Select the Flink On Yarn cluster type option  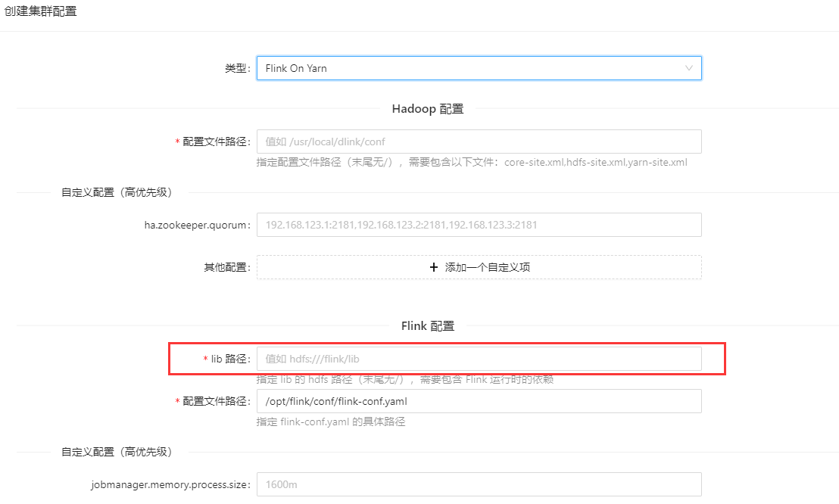[x=479, y=68]
